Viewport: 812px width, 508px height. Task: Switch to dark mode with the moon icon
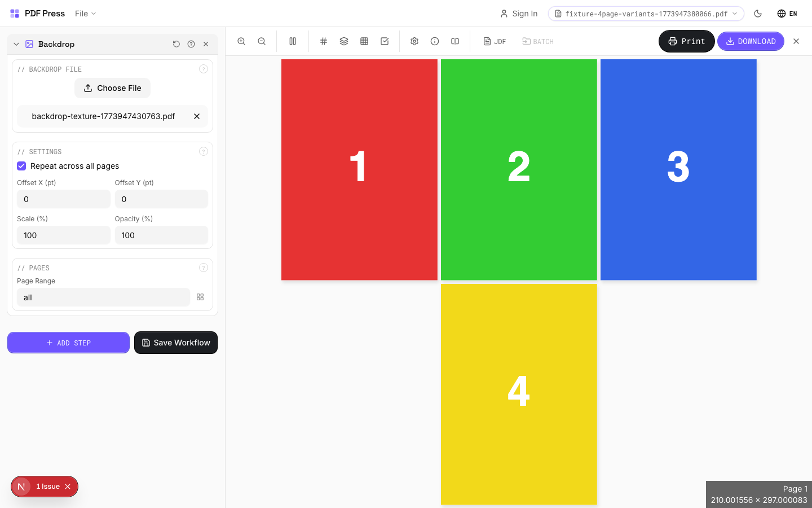[x=758, y=14]
